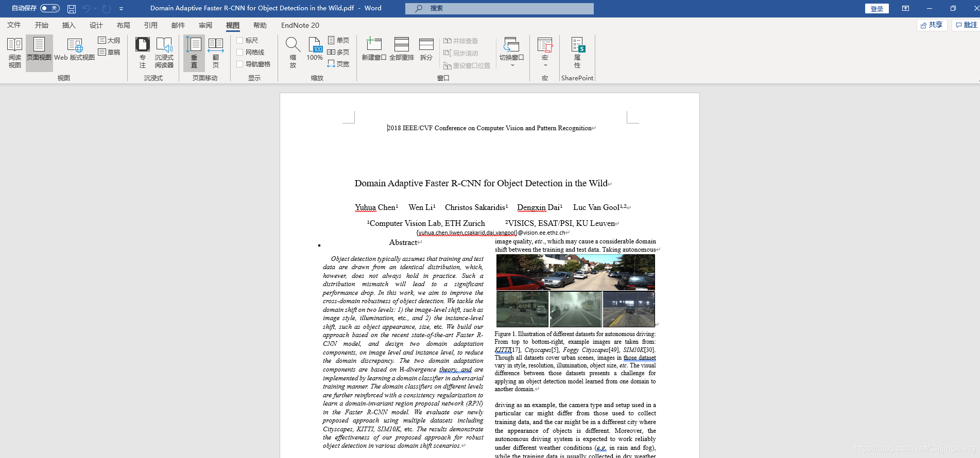Switch to Read Mode view (阅读视图)
The image size is (980, 458).
click(x=14, y=52)
